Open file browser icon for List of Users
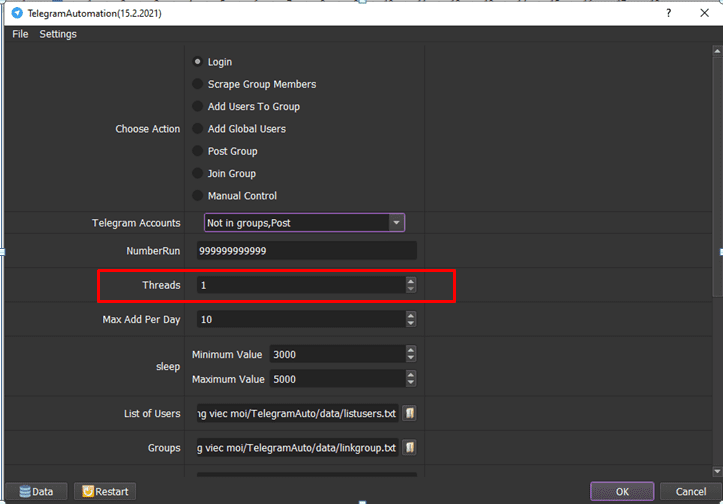The height and width of the screenshot is (504, 723). (409, 413)
